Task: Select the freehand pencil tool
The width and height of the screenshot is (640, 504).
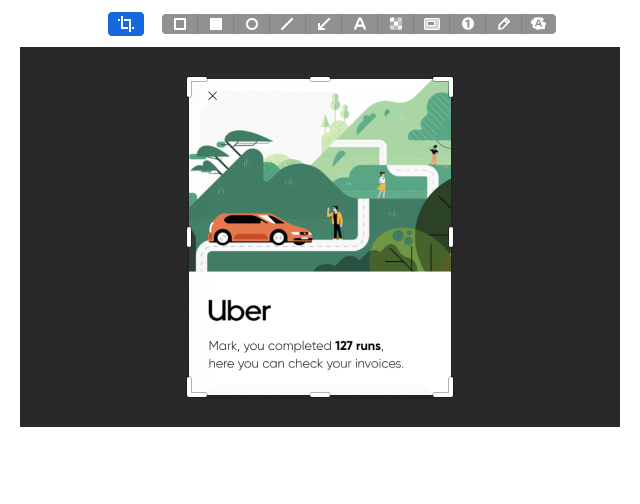Action: coord(504,24)
